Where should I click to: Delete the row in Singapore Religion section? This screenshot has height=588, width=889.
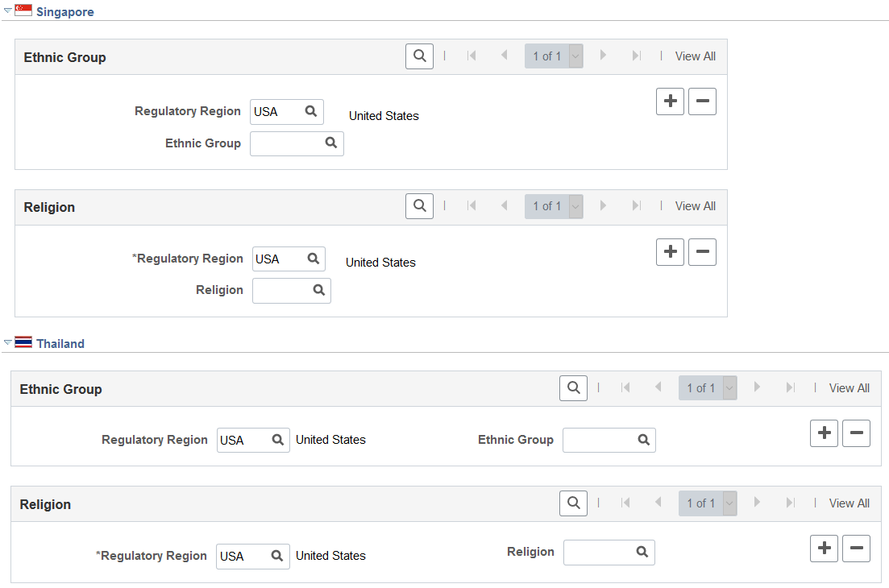(703, 252)
